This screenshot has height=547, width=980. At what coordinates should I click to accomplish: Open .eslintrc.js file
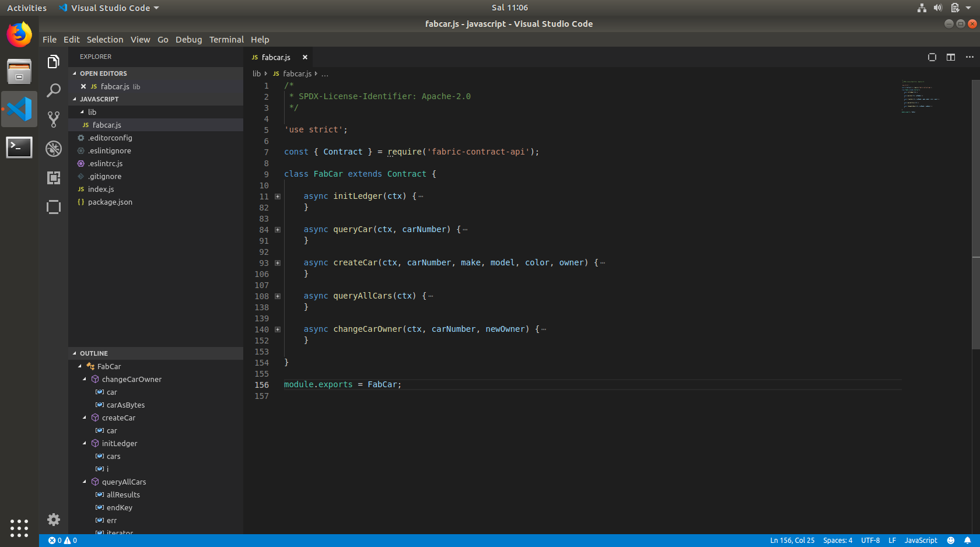click(x=156, y=163)
